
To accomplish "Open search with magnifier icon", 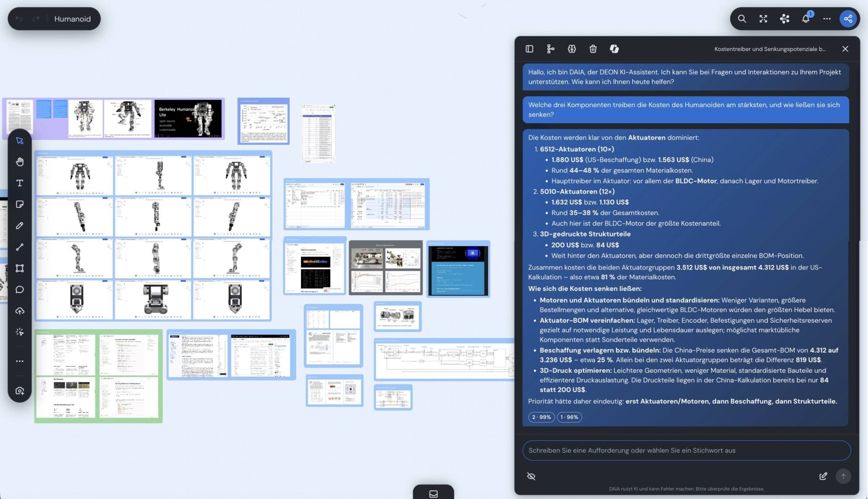I will [742, 19].
